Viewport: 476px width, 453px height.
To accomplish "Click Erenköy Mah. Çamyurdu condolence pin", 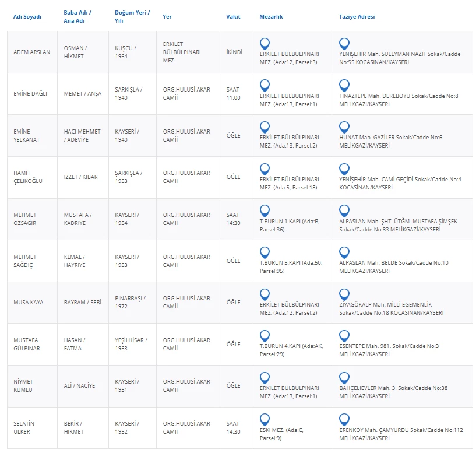I will tap(344, 420).
